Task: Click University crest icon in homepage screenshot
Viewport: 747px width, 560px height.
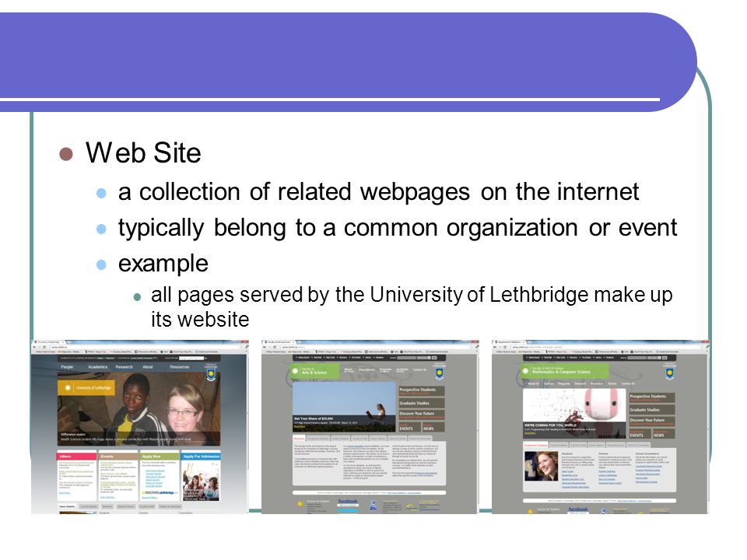Action: click(211, 373)
